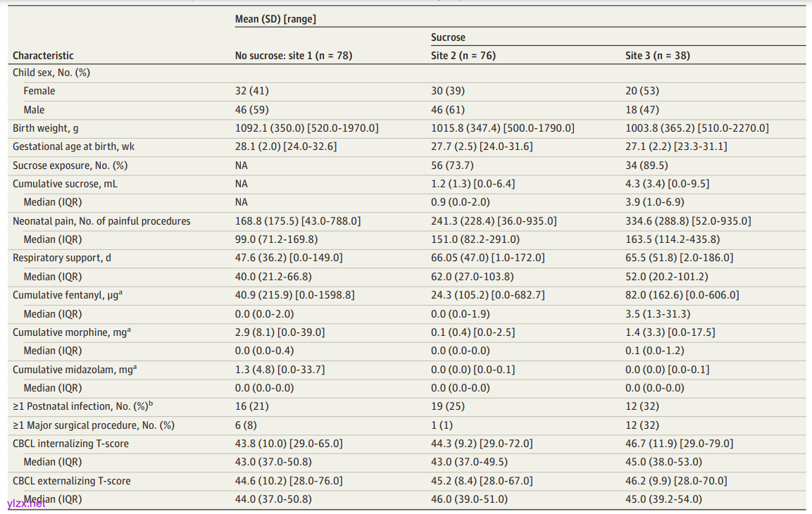The image size is (812, 514).
Task: Click the Characteristic column header
Action: (43, 56)
